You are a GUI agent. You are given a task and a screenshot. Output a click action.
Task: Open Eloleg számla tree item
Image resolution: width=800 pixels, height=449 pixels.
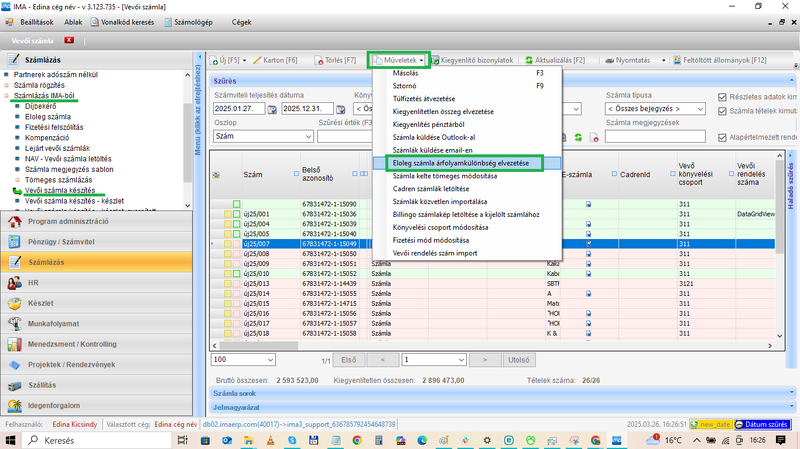point(48,117)
